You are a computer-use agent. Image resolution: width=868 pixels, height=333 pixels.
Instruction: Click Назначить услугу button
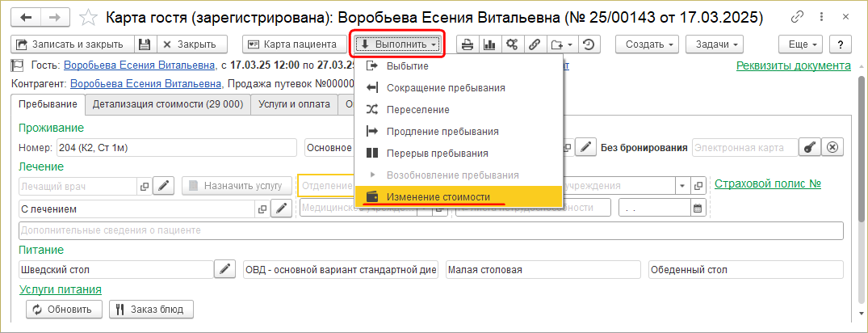point(237,186)
